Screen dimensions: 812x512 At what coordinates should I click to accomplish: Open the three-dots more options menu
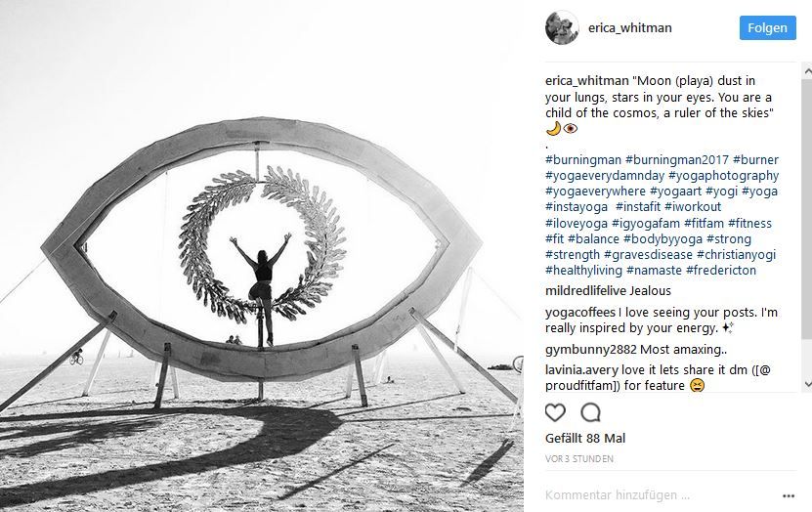789,496
